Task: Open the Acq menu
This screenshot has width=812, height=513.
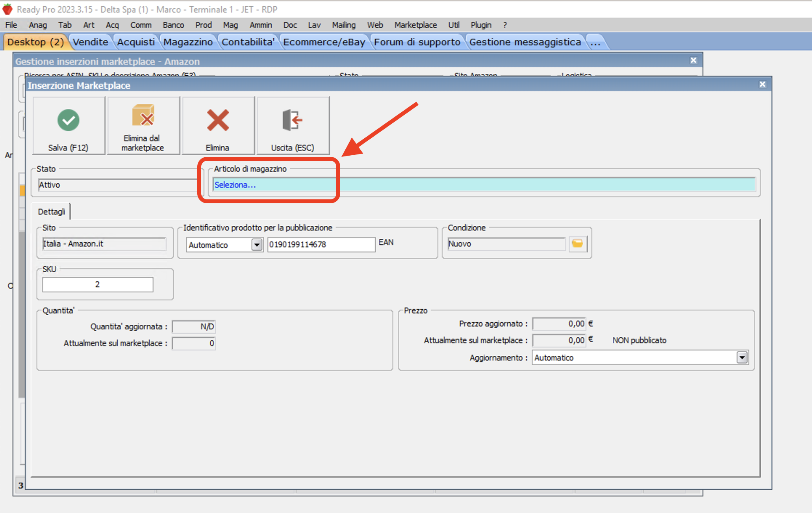Action: click(x=112, y=25)
